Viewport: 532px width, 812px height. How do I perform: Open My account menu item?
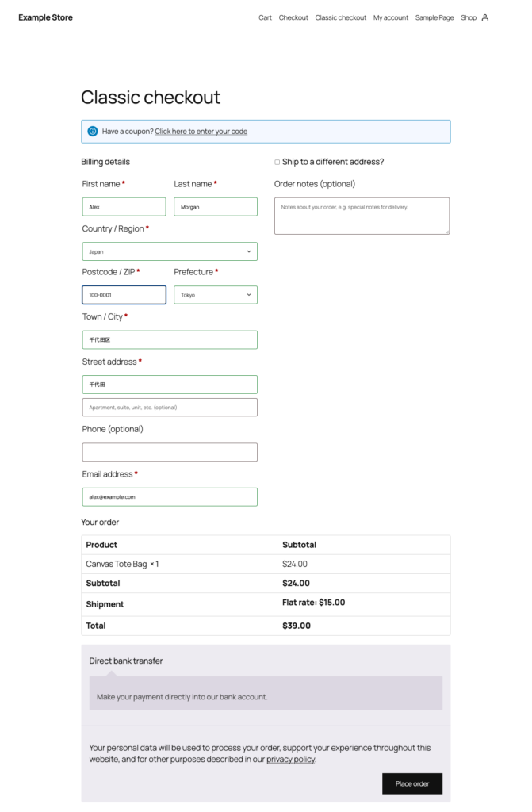(x=391, y=17)
